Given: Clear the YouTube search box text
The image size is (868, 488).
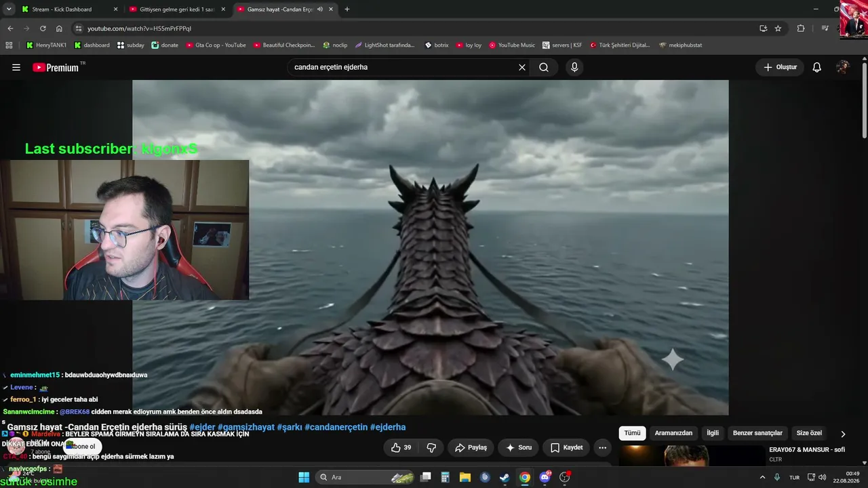Looking at the screenshot, I should 522,67.
